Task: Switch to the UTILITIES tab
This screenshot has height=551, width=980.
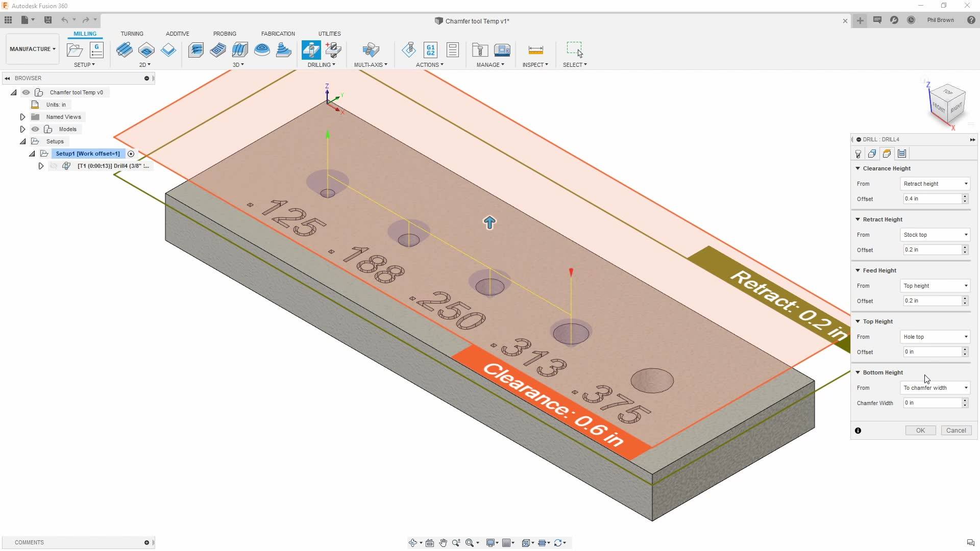Action: tap(330, 34)
